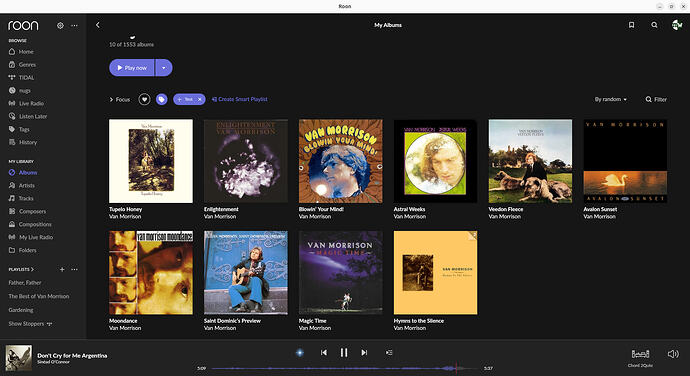Open the By random sort dropdown
Screen dimensions: 690x376
point(611,100)
